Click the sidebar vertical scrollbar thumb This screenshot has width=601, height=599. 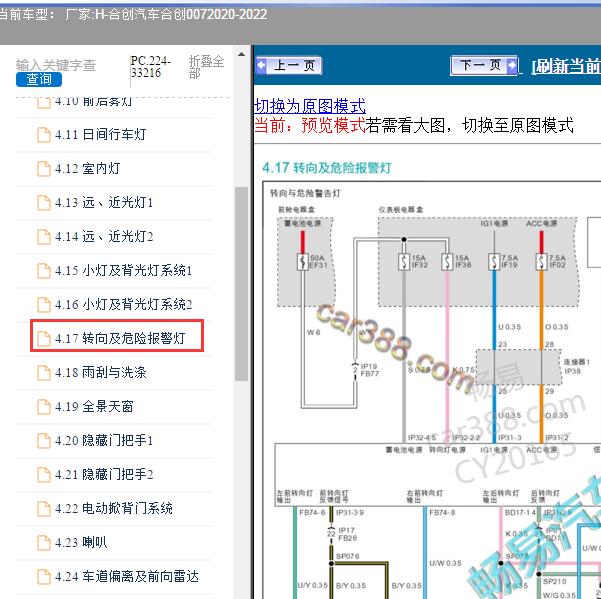click(241, 284)
